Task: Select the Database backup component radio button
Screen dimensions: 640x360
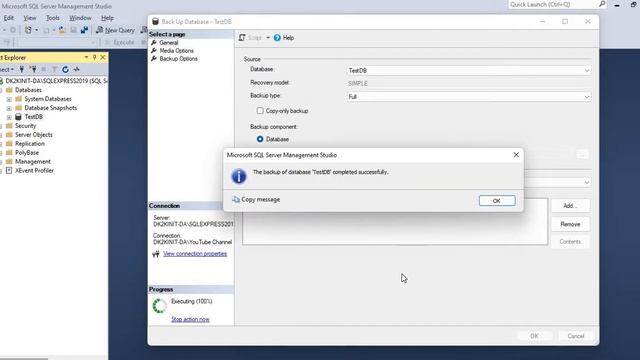Action: pos(260,139)
